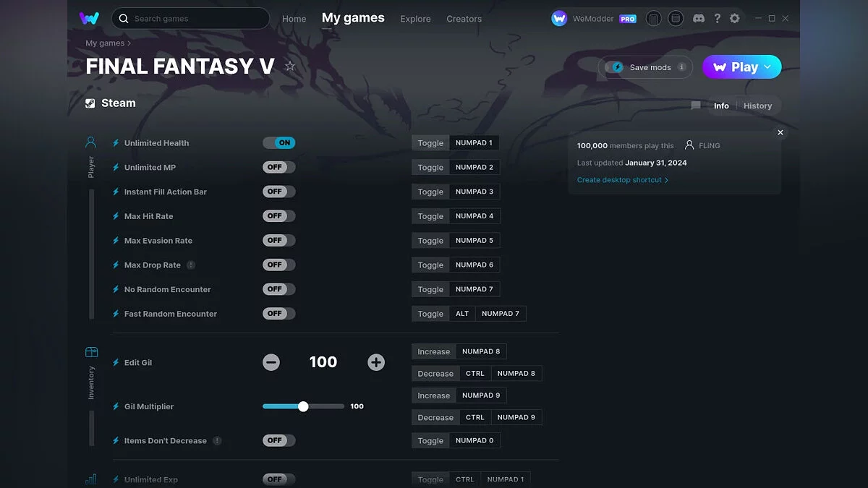Open the dropdown arrow on the Play button

tap(767, 67)
